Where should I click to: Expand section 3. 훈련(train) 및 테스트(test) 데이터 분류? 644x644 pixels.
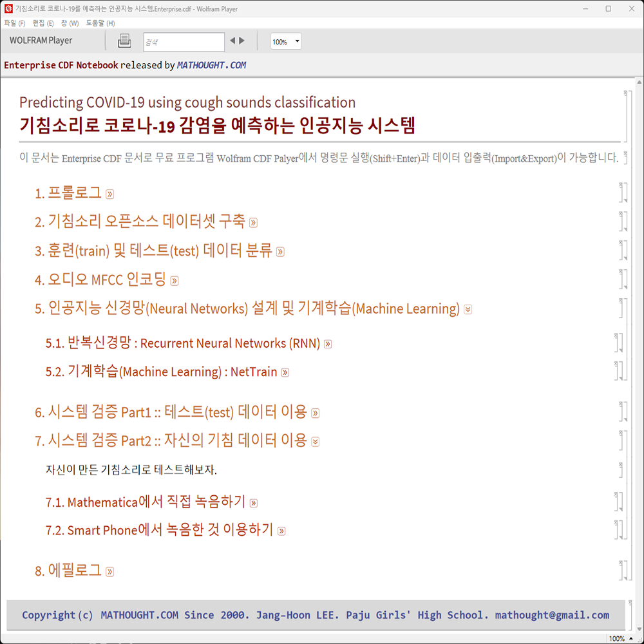(x=280, y=252)
